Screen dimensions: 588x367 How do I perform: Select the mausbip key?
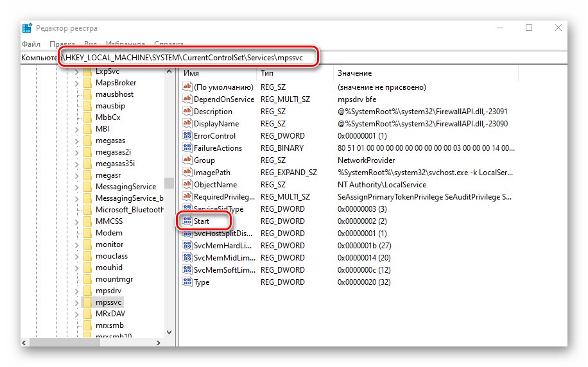110,106
